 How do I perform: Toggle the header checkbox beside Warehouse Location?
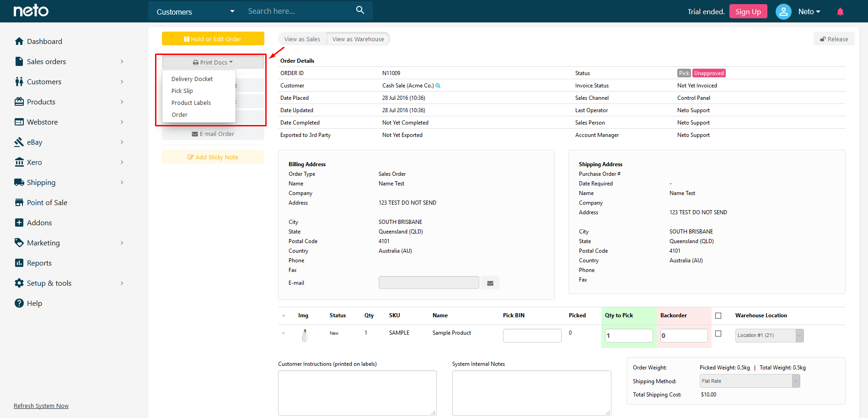point(718,315)
